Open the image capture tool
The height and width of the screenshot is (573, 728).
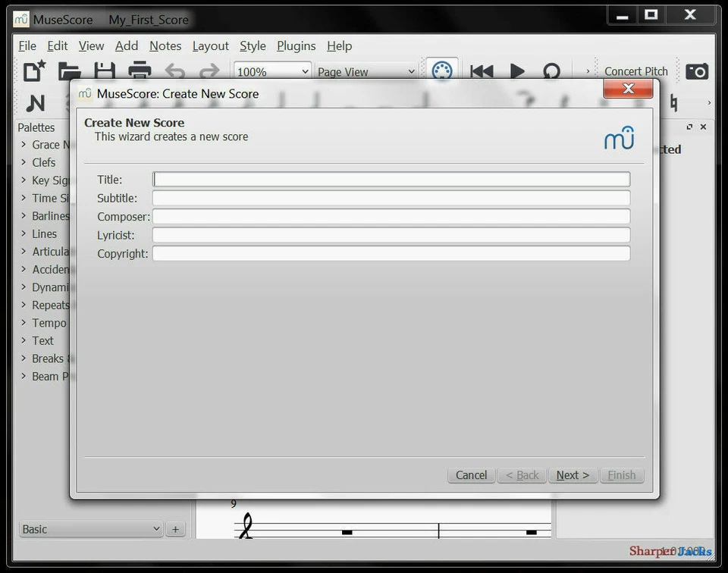(696, 70)
